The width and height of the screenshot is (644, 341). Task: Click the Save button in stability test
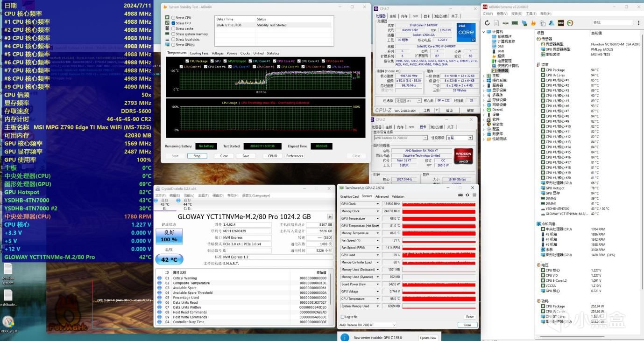(x=246, y=156)
